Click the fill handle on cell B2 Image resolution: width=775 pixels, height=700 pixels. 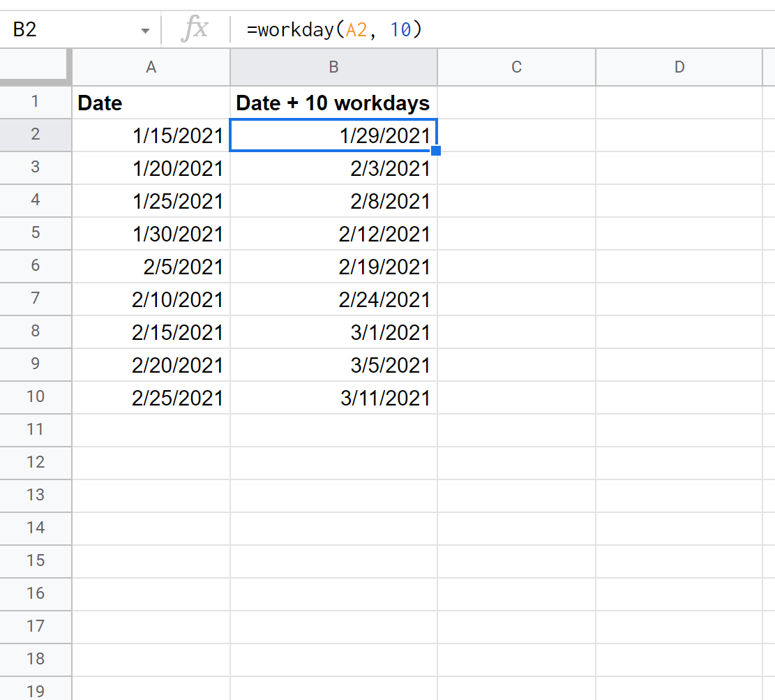pyautogui.click(x=436, y=150)
